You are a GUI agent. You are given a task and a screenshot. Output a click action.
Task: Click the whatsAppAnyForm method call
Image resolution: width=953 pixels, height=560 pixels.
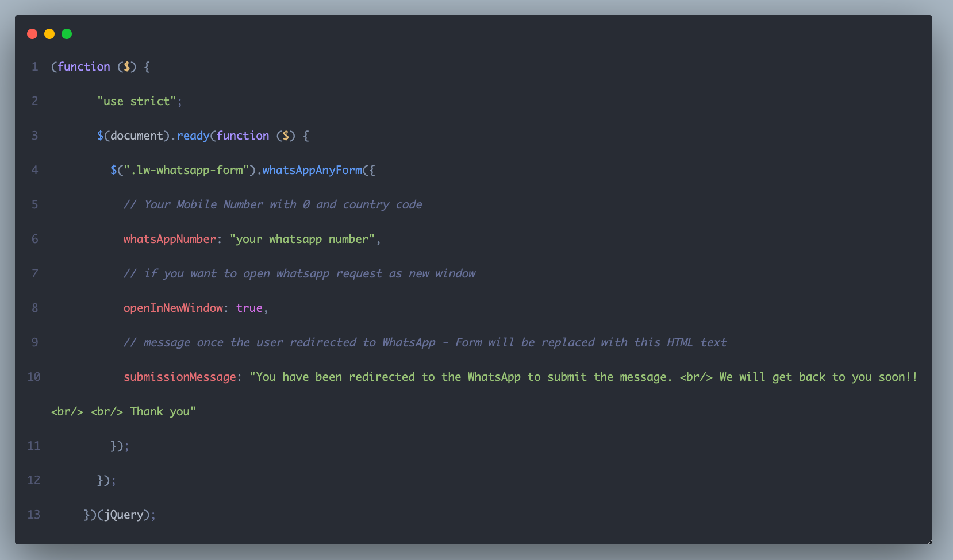[x=313, y=170]
